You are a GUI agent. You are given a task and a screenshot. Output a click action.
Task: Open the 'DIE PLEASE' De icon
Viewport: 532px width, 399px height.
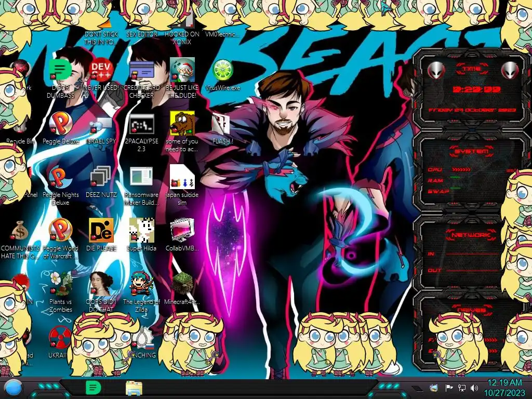[101, 231]
